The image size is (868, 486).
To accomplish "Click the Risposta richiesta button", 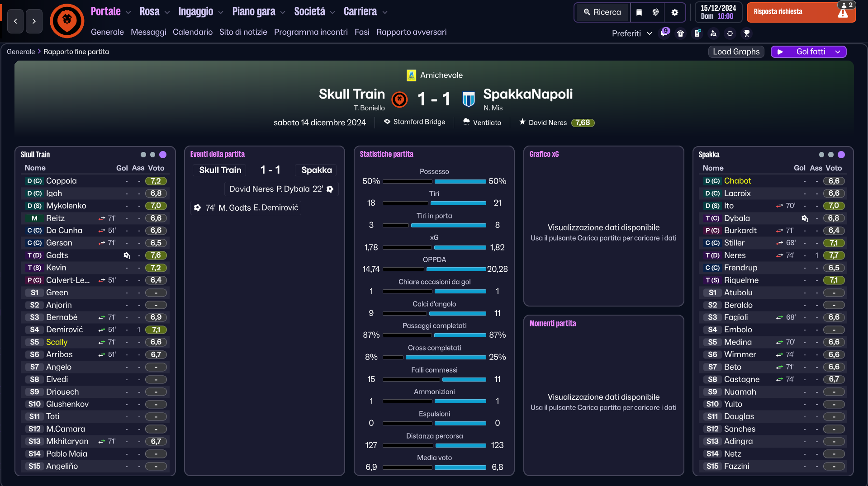I will tap(801, 12).
